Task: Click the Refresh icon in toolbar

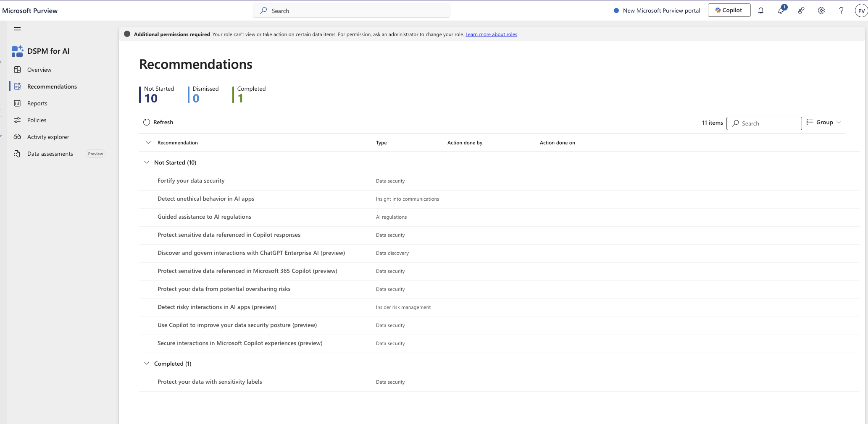Action: click(147, 122)
